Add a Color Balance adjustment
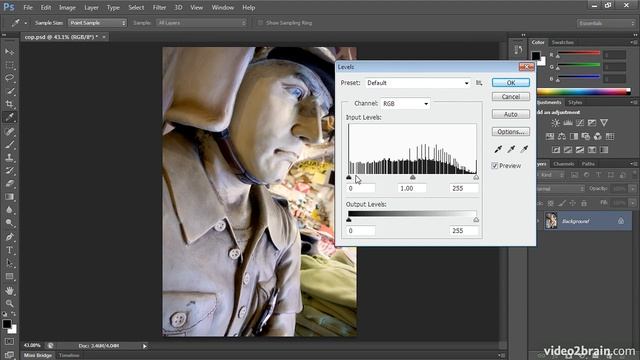The width and height of the screenshot is (640, 360). [562, 136]
